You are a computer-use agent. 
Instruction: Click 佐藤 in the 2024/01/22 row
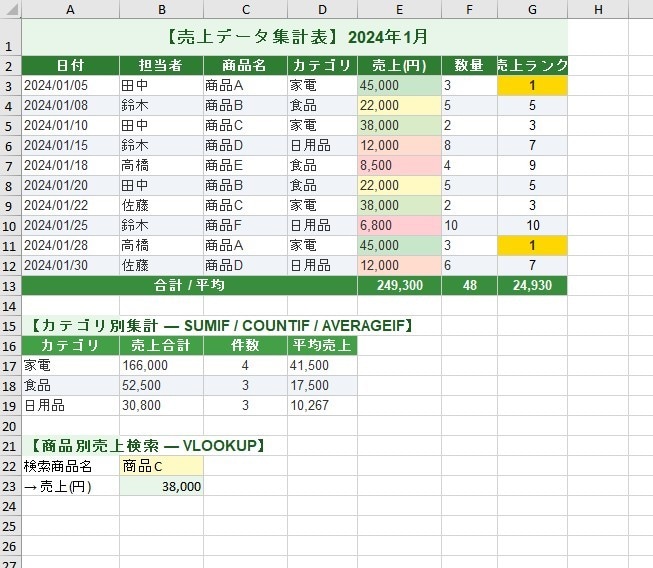[x=161, y=205]
